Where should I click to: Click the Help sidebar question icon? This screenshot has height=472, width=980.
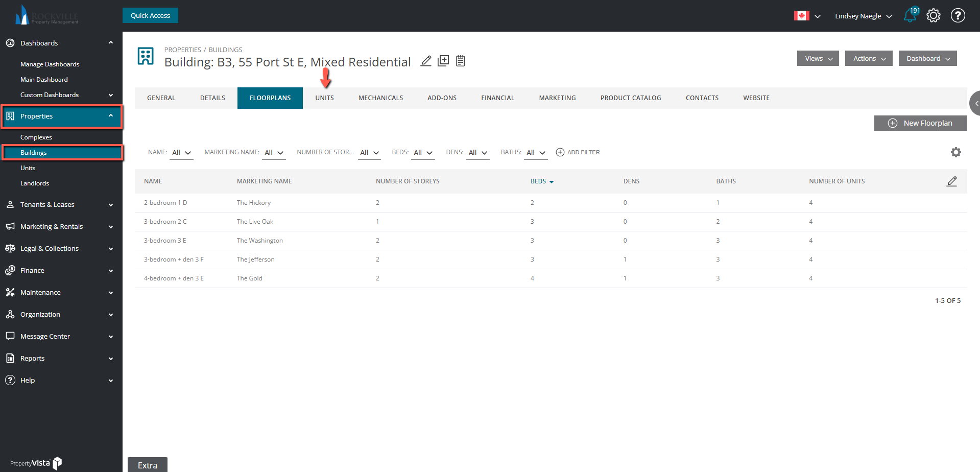10,380
